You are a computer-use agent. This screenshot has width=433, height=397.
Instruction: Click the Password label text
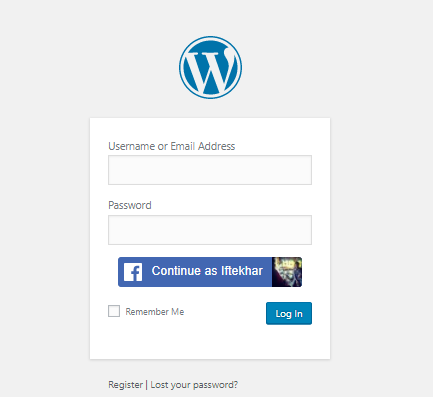[130, 205]
